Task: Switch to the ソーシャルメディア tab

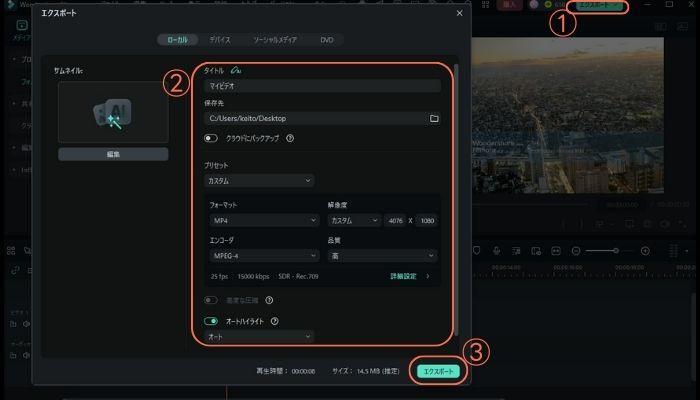Action: (x=275, y=40)
